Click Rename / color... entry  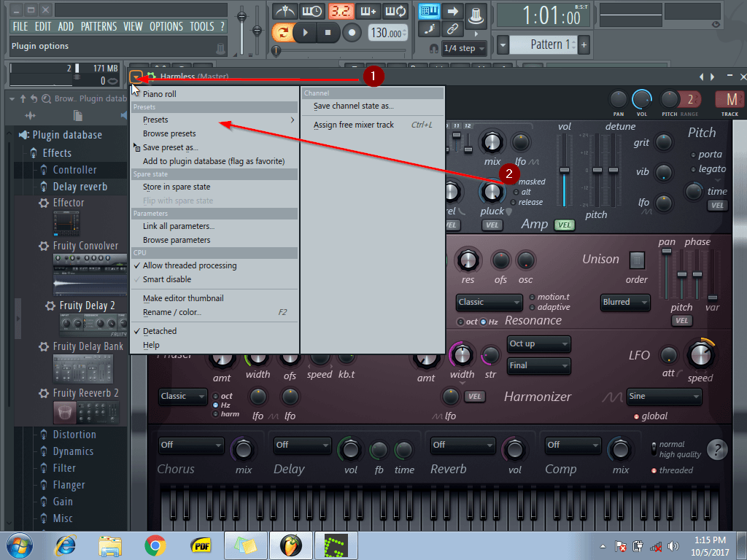click(x=214, y=312)
